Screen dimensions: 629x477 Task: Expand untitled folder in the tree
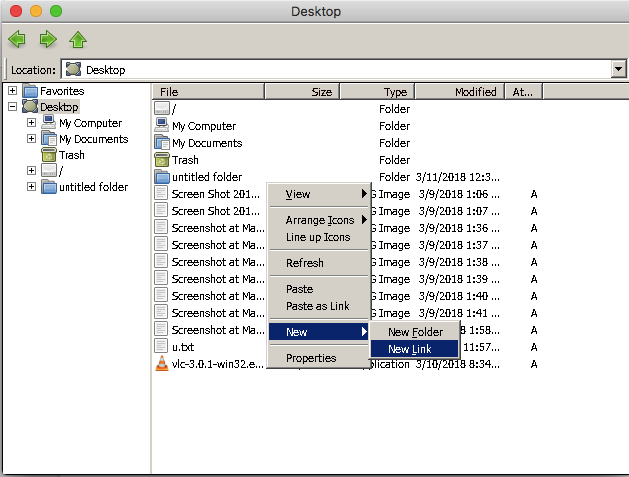tap(32, 187)
